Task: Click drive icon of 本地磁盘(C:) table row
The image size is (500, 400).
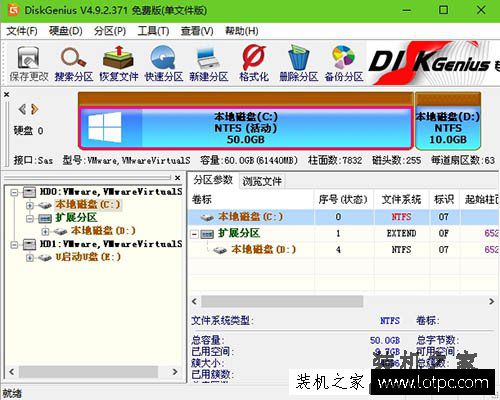Action: click(207, 217)
